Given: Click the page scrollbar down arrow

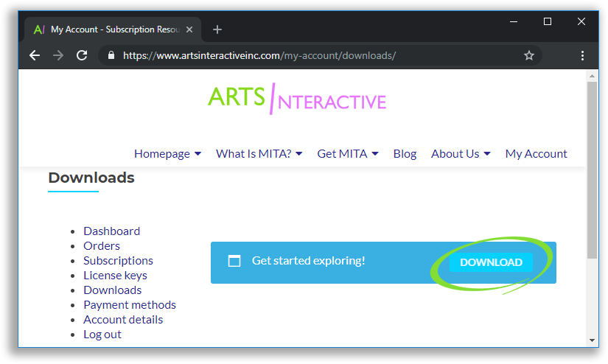Looking at the screenshot, I should tap(592, 340).
